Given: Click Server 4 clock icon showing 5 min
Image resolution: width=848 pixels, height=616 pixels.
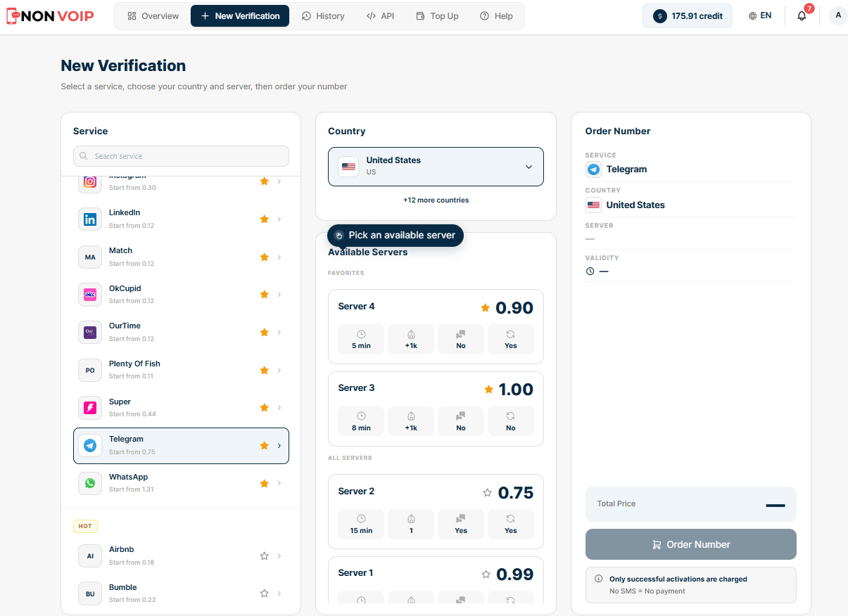Looking at the screenshot, I should (x=361, y=335).
